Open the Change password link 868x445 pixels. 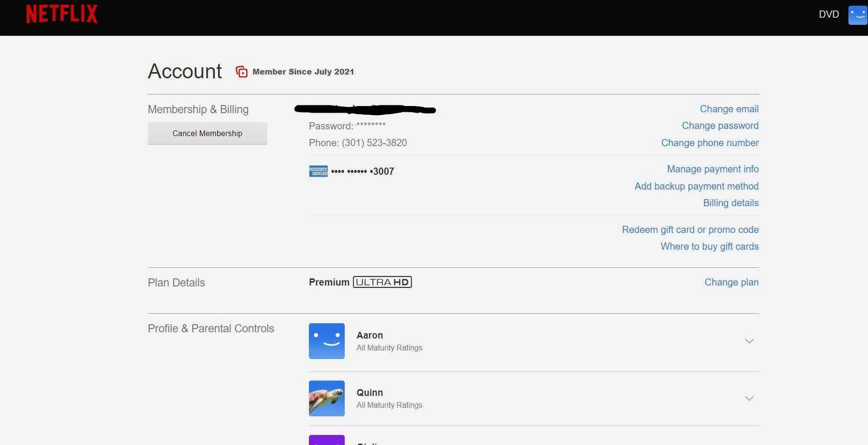(720, 126)
